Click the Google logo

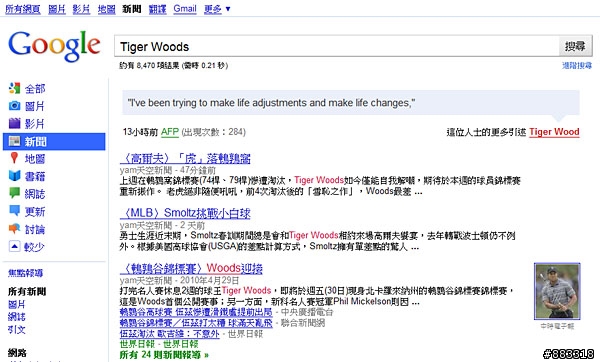(x=54, y=46)
